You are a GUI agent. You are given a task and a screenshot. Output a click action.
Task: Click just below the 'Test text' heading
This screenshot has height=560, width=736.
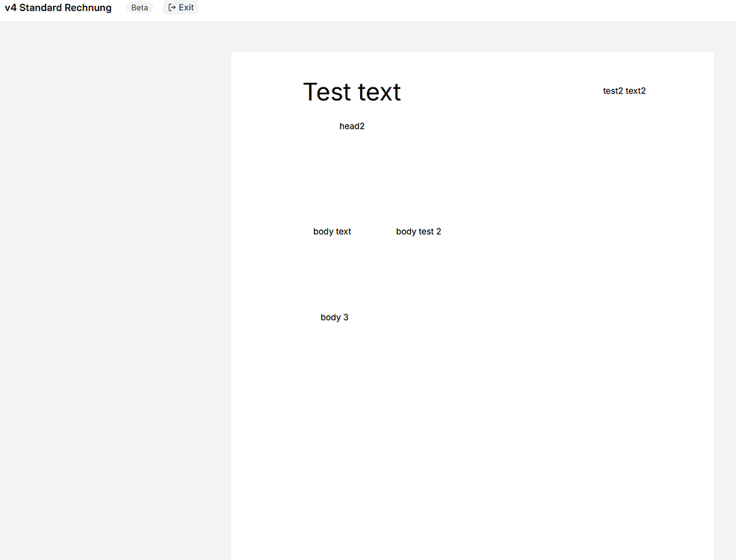point(351,108)
